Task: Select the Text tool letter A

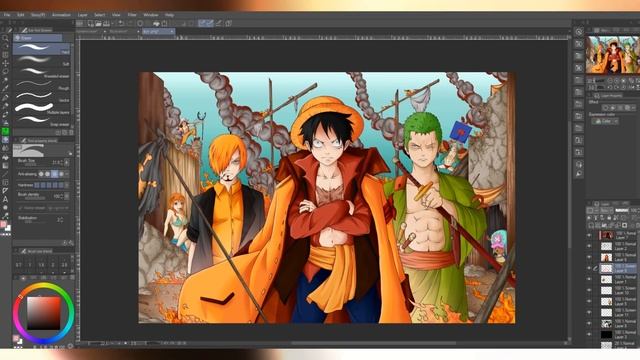Action: tap(5, 200)
